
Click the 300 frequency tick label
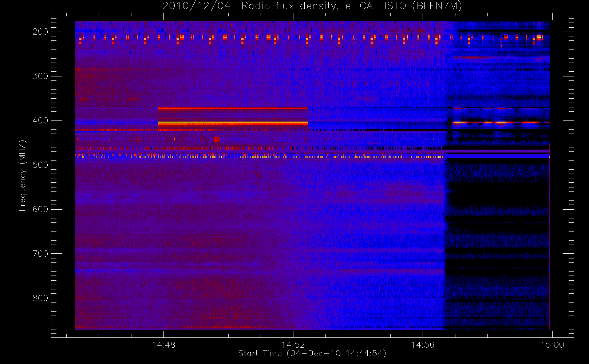[x=40, y=76]
